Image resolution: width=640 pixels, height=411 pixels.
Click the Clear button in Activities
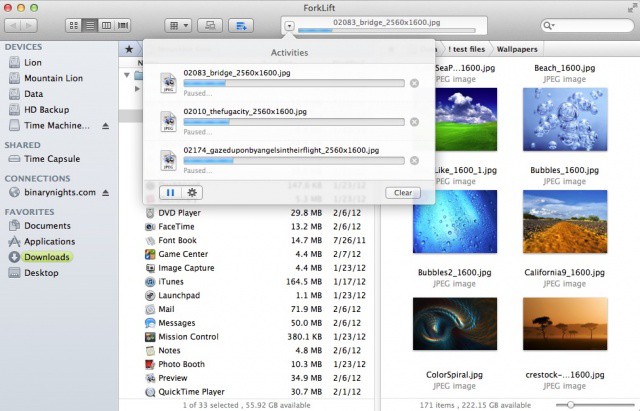tap(401, 192)
